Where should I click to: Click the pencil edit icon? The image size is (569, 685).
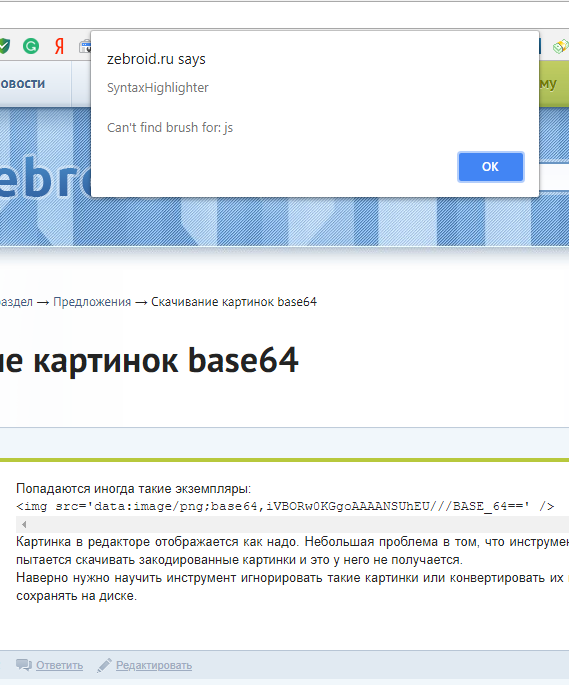coord(104,665)
